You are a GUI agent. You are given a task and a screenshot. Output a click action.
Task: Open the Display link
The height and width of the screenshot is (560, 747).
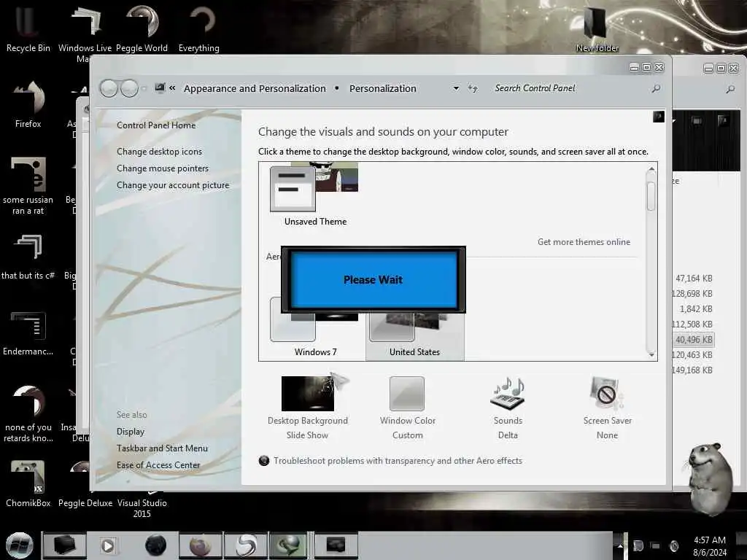pos(130,432)
